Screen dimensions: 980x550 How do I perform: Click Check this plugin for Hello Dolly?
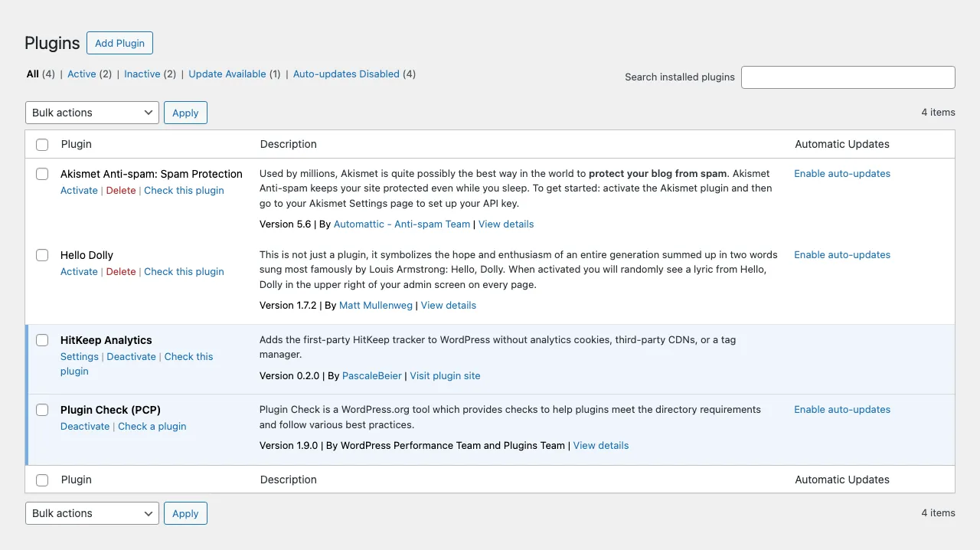point(184,272)
